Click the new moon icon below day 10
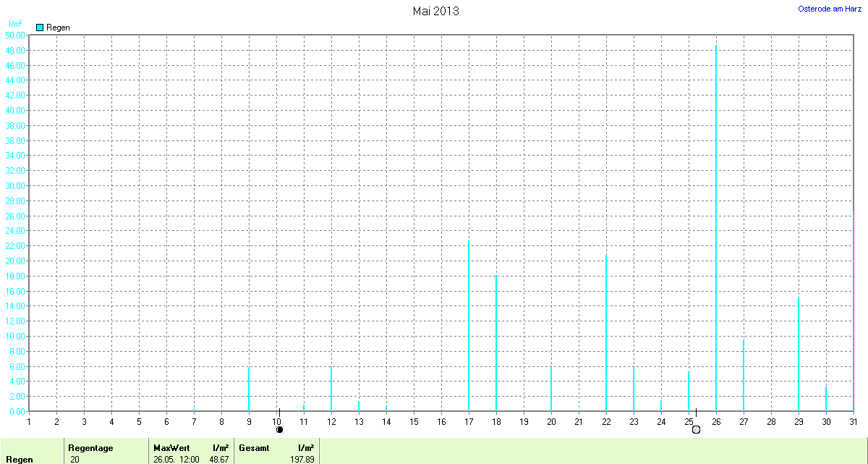 (x=279, y=429)
